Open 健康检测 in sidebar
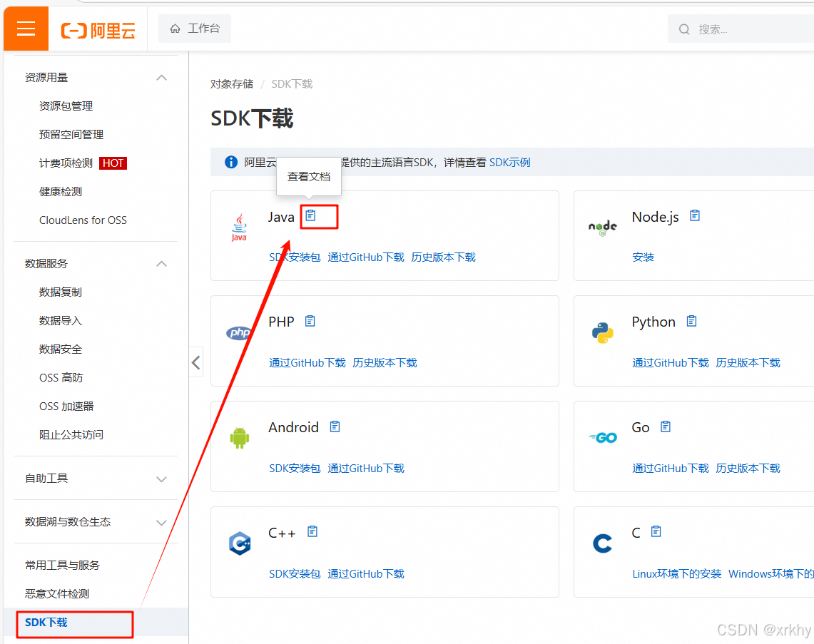The image size is (814, 644). (x=61, y=191)
